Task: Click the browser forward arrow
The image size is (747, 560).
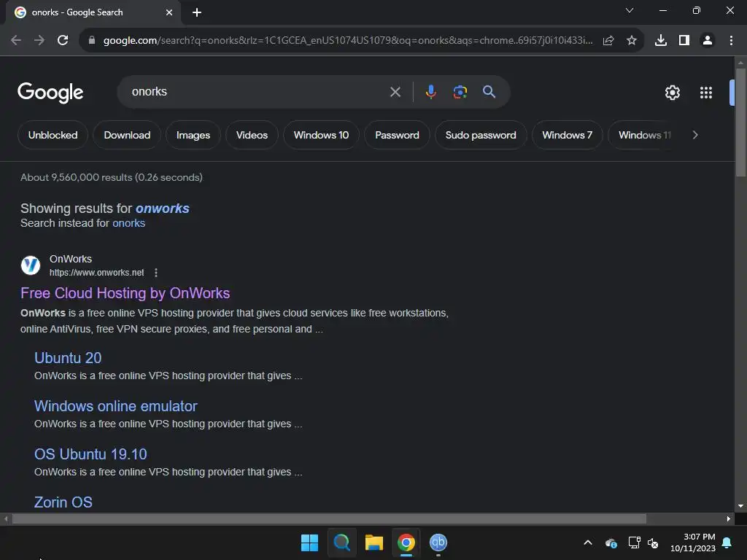Action: click(x=39, y=41)
